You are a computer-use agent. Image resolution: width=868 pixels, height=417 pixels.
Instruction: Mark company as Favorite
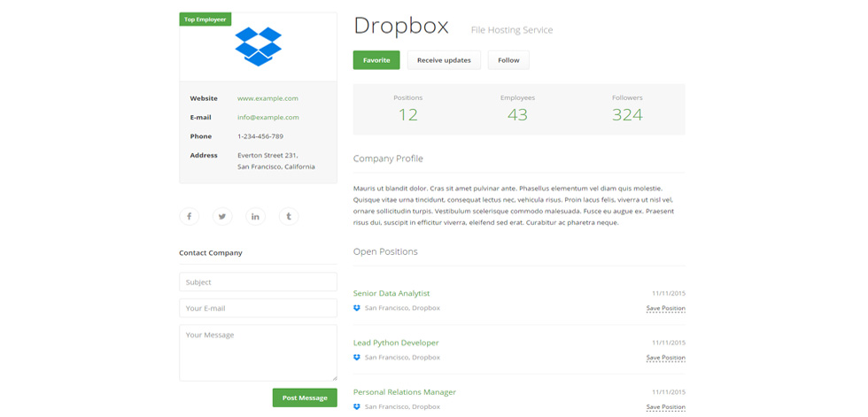click(x=376, y=60)
